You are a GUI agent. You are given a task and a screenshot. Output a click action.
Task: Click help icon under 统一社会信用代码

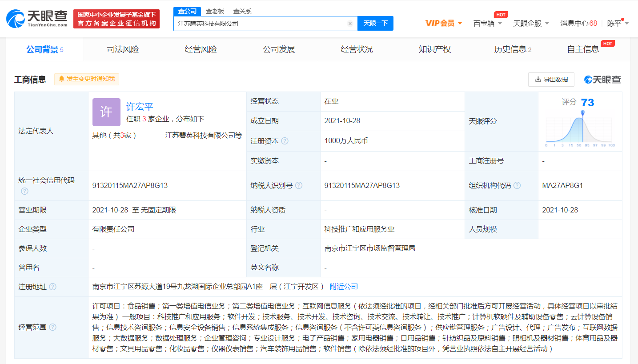24,191
